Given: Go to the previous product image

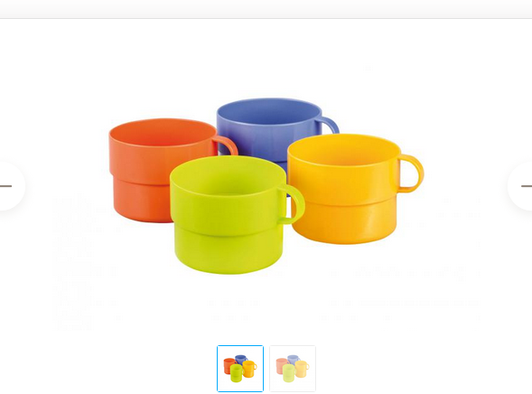Looking at the screenshot, I should [x=10, y=185].
